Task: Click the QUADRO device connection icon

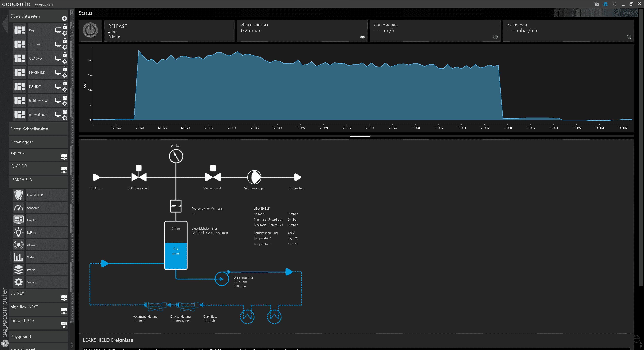Action: 64,171
